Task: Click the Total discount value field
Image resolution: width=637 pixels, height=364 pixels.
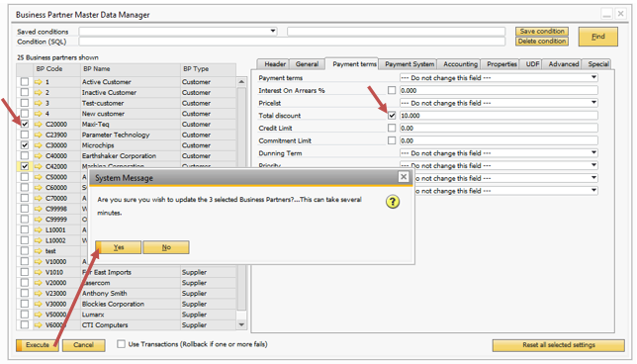Action: click(499, 116)
